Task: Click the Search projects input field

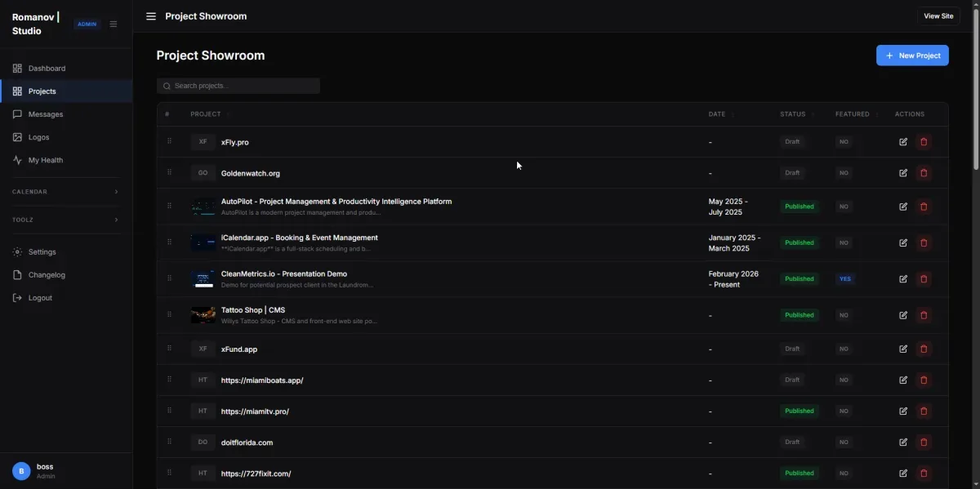Action: (238, 86)
